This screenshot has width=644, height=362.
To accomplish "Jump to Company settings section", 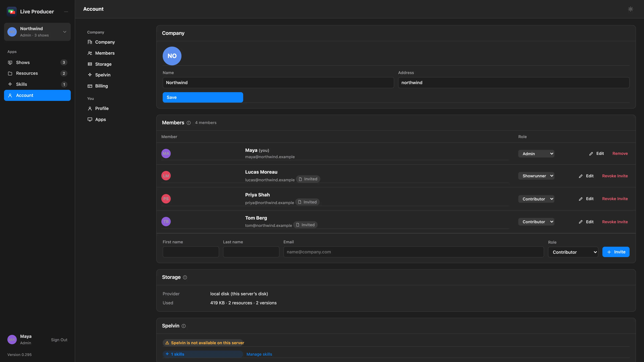I will point(101,42).
